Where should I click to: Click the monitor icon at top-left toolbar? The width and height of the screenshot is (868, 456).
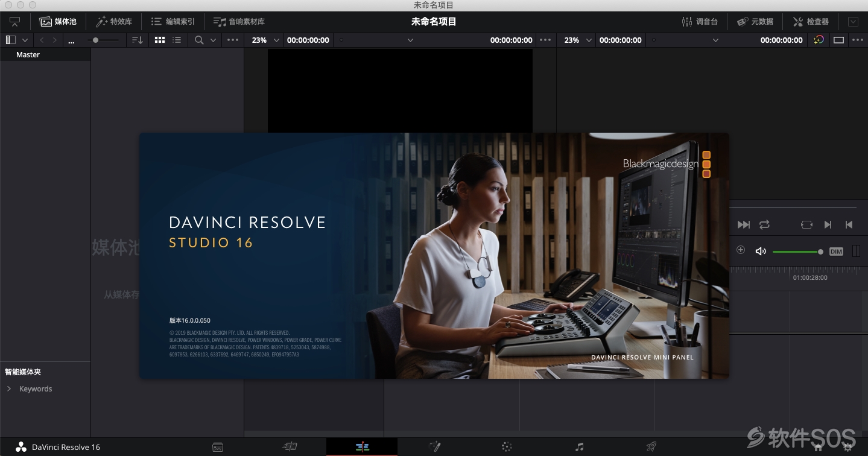pos(14,22)
